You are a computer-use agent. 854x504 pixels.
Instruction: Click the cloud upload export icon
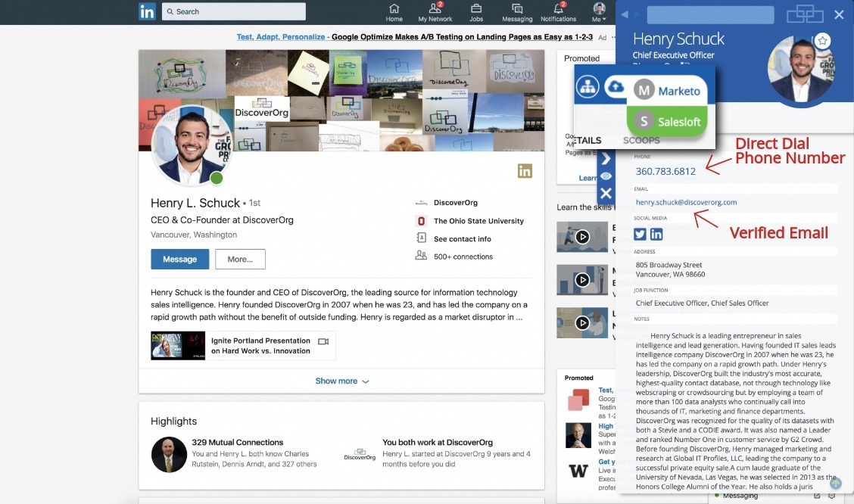[616, 88]
